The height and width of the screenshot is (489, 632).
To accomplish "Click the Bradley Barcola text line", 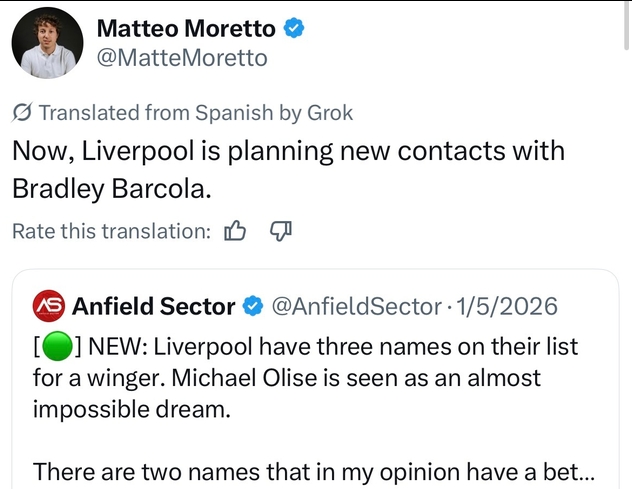I will pos(112,189).
